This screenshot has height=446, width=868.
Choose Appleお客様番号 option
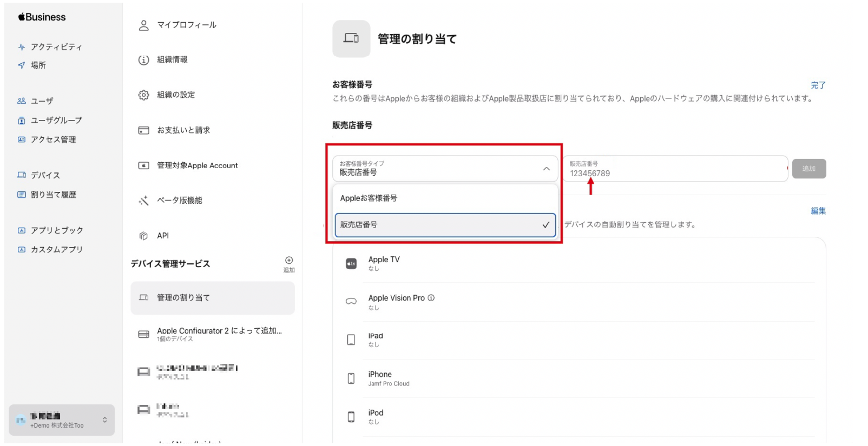click(x=445, y=198)
